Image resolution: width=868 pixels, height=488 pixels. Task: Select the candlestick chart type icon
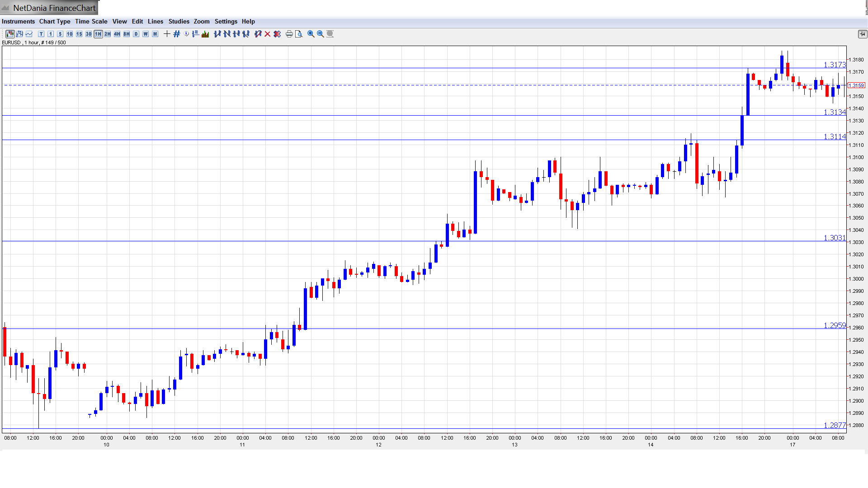pos(10,34)
